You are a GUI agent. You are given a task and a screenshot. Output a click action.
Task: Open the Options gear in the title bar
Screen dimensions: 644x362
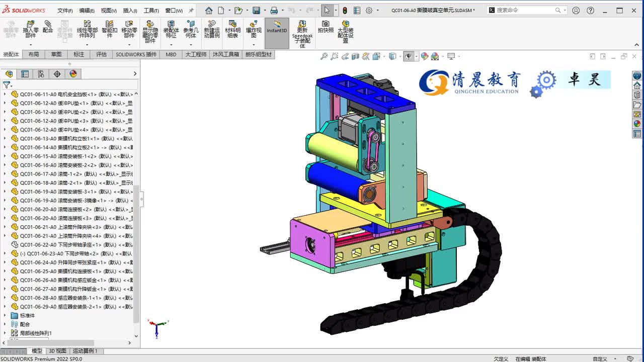click(369, 10)
